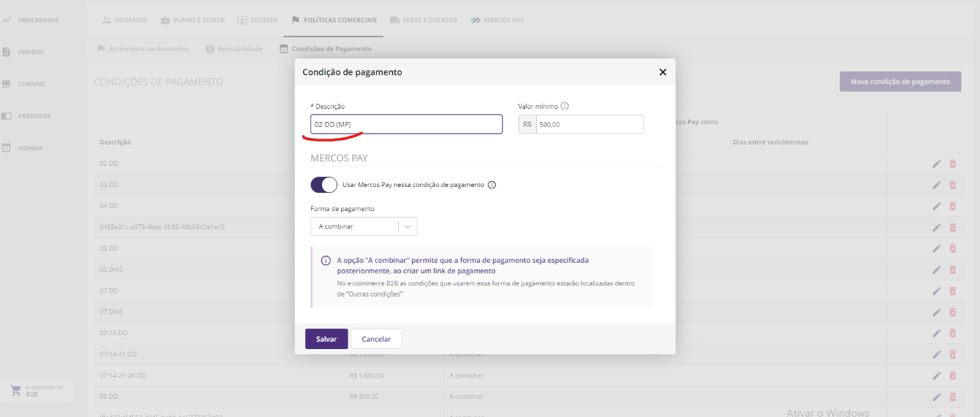Click the 07-14-21-28 DD description text
This screenshot has width=980, height=417.
(x=123, y=375)
